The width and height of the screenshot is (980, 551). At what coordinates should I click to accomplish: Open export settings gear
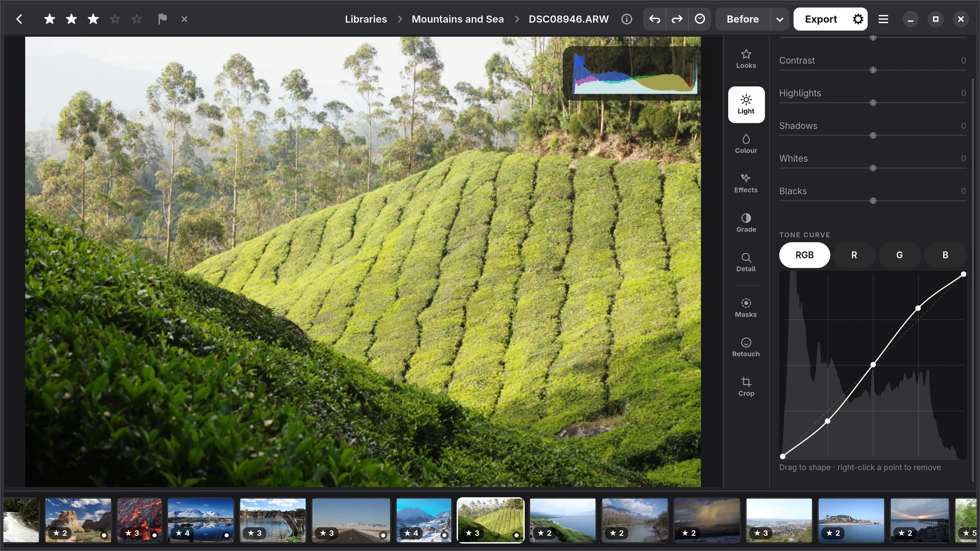click(x=858, y=19)
